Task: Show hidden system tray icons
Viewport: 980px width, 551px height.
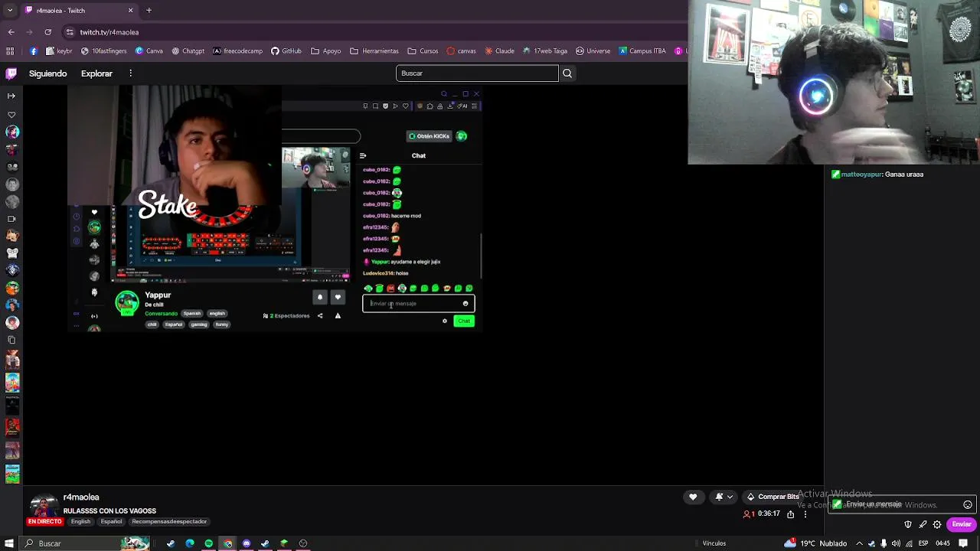Action: [x=859, y=543]
